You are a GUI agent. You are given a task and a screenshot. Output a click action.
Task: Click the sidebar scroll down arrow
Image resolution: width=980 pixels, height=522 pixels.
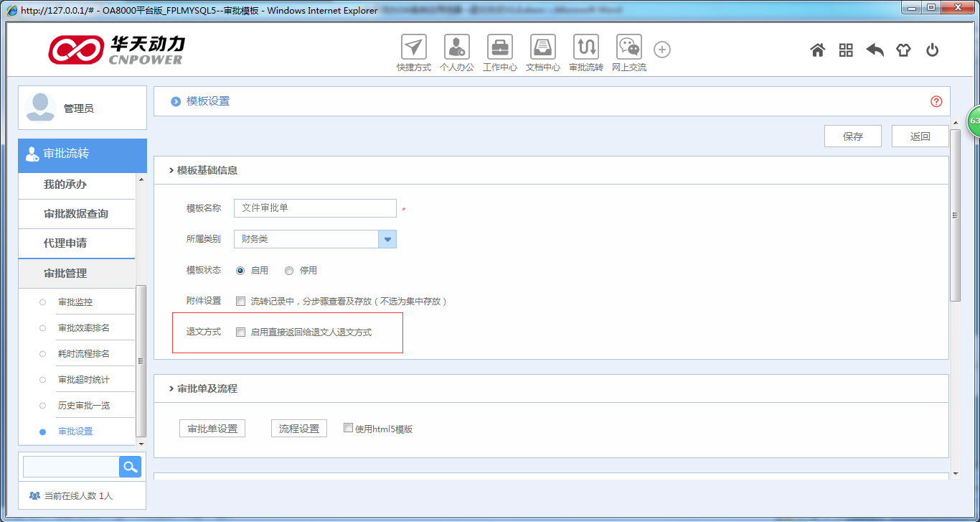click(x=141, y=444)
